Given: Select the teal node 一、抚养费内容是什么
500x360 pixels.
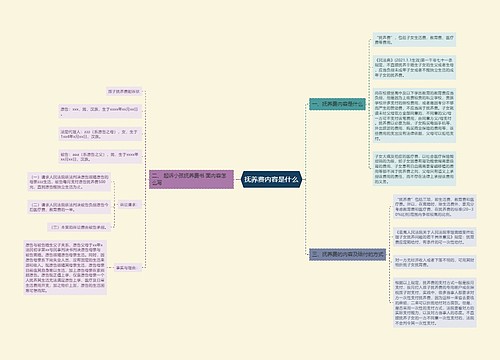Looking at the screenshot, I should 337,104.
